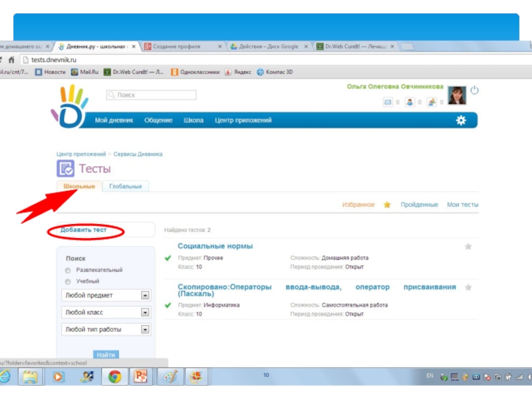The width and height of the screenshot is (532, 399).
Task: Click the Internet Explorer taskbar icon
Action: pos(5,376)
